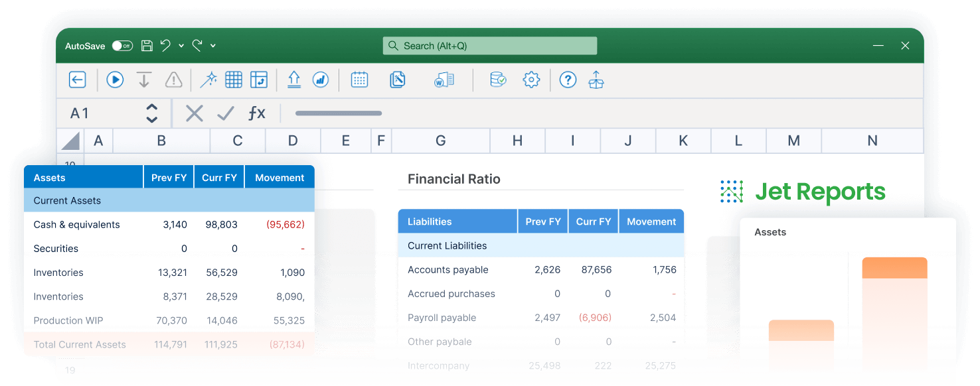Click the Search (Alt+Q) field
The width and height of the screenshot is (980, 386).
490,46
